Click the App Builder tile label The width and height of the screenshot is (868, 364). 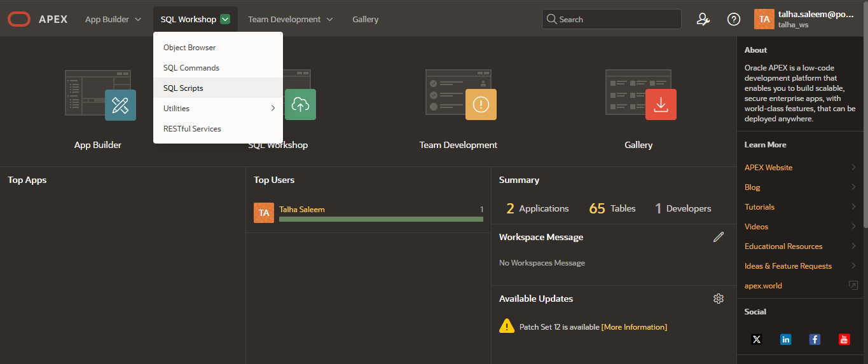98,145
